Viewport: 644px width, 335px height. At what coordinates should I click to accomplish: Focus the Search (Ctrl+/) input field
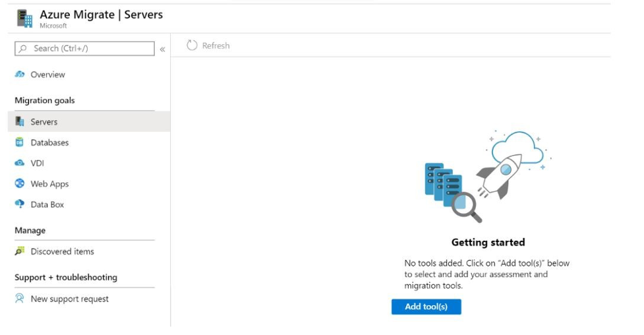(84, 48)
